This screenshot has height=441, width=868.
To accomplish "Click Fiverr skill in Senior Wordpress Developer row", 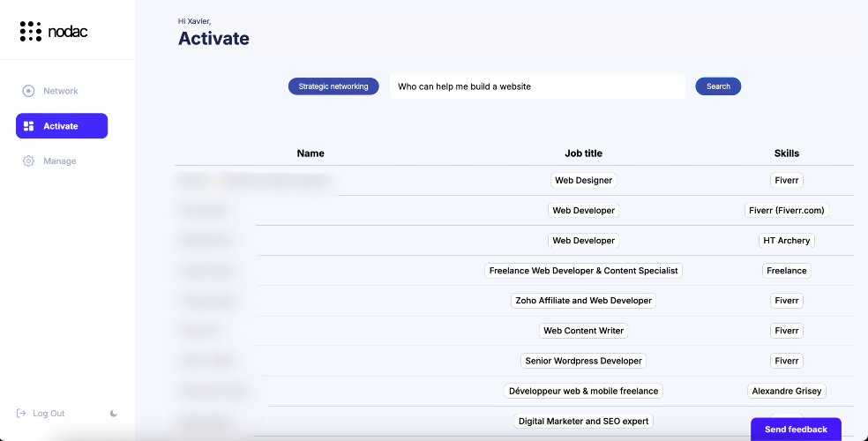I will pyautogui.click(x=787, y=361).
